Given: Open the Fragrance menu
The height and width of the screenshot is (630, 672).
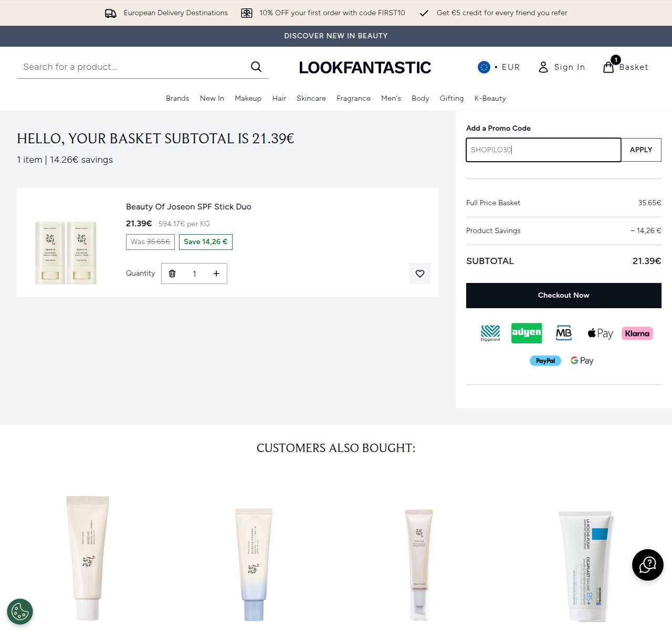Looking at the screenshot, I should [x=353, y=98].
